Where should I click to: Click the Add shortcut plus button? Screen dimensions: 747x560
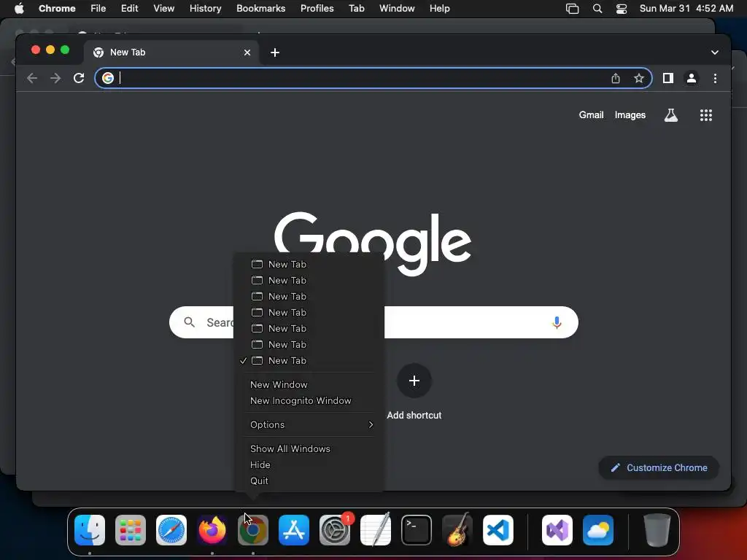tap(414, 381)
